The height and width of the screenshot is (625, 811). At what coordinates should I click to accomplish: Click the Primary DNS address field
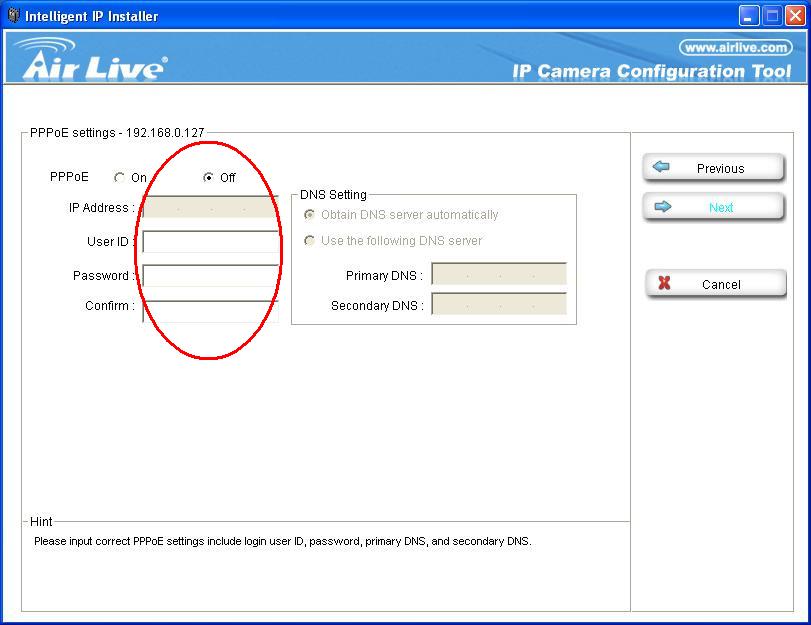pyautogui.click(x=499, y=275)
